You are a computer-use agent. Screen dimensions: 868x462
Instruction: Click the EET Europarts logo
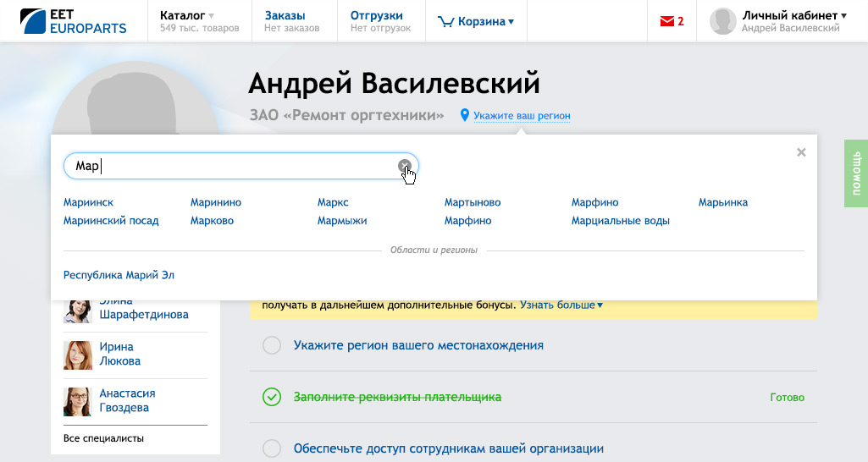[x=74, y=21]
